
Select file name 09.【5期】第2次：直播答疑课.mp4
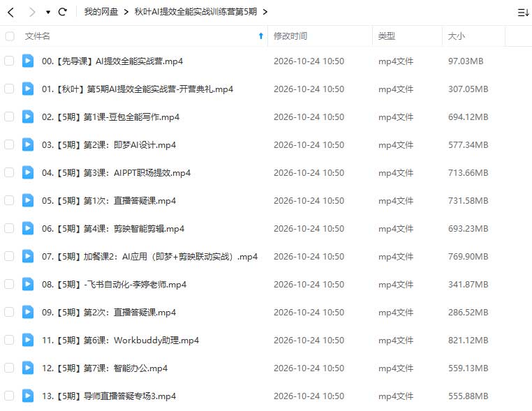[109, 313]
